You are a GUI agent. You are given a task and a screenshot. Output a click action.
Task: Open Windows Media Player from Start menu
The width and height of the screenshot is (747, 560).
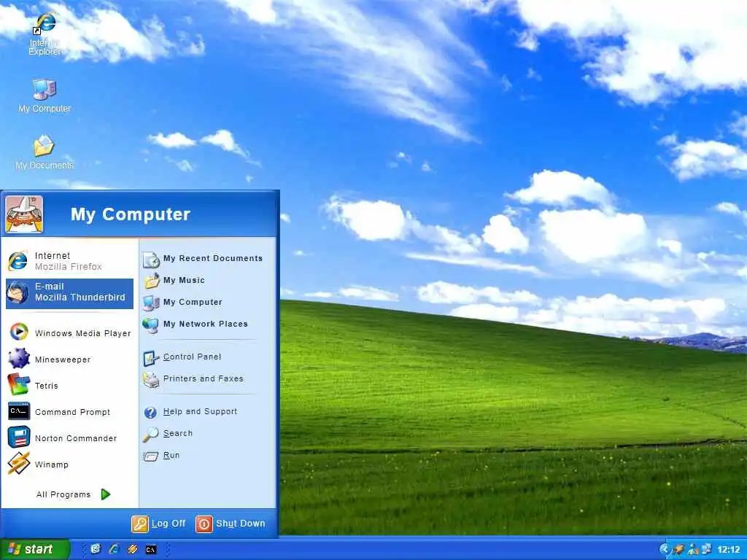[x=69, y=332]
